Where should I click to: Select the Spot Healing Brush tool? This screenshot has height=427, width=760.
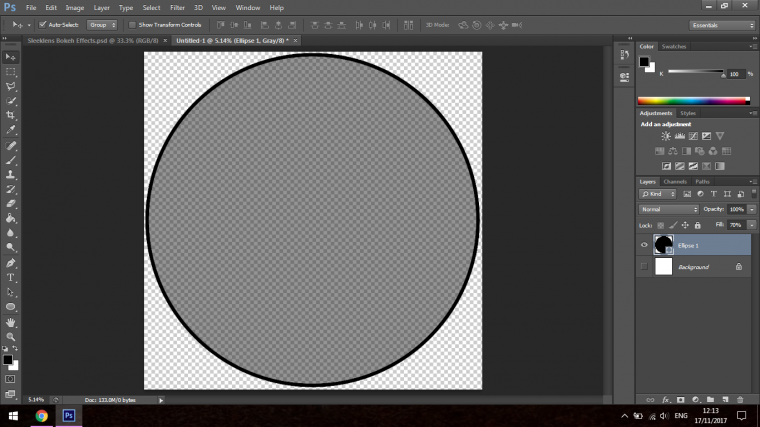click(11, 145)
